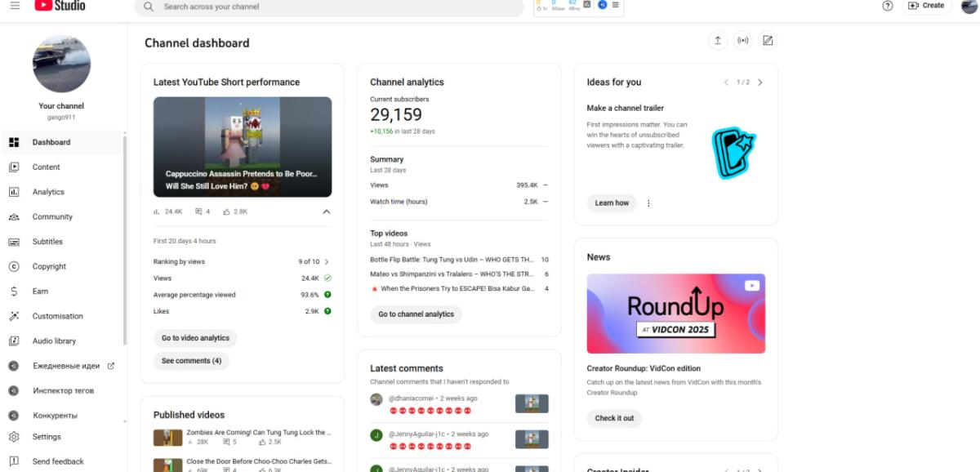Click the create post pencil icon
980x472 pixels.
[767, 41]
